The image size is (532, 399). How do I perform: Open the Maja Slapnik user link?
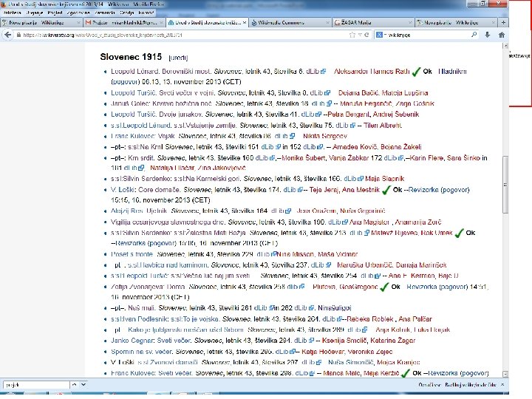pyautogui.click(x=385, y=179)
